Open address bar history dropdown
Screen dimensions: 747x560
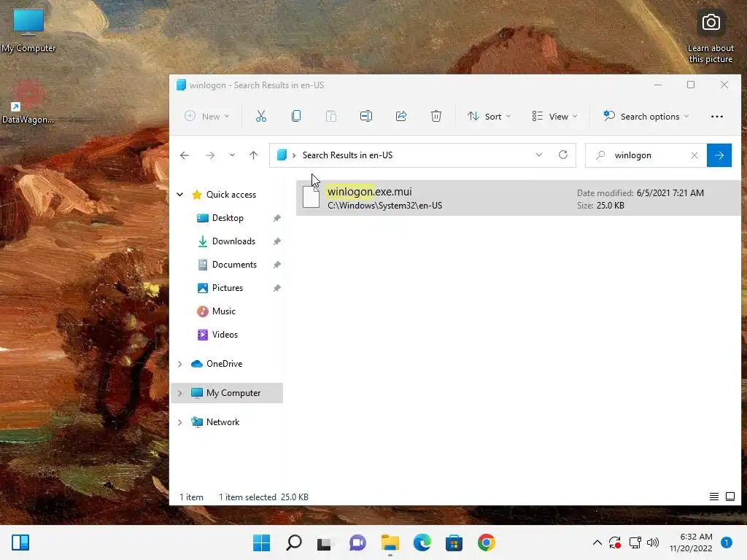pyautogui.click(x=539, y=155)
